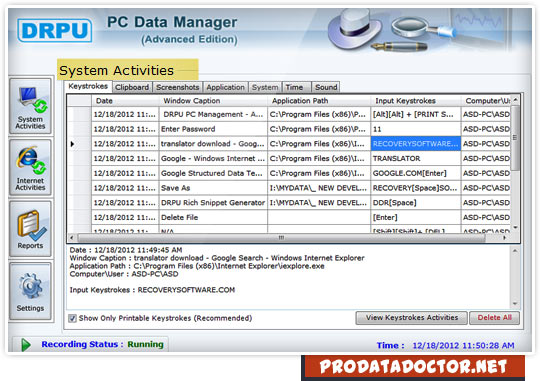Click table horizontal scrollbar right arrow
This screenshot has width=540, height=381.
(x=505, y=238)
